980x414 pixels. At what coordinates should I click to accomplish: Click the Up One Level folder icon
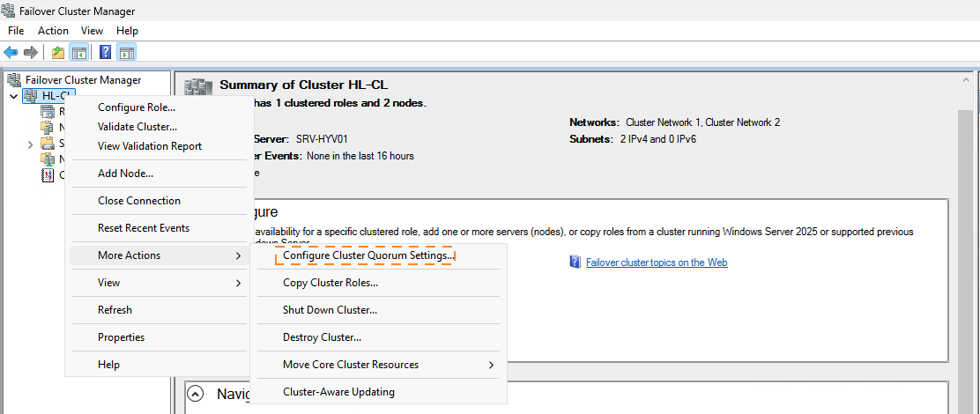[58, 52]
